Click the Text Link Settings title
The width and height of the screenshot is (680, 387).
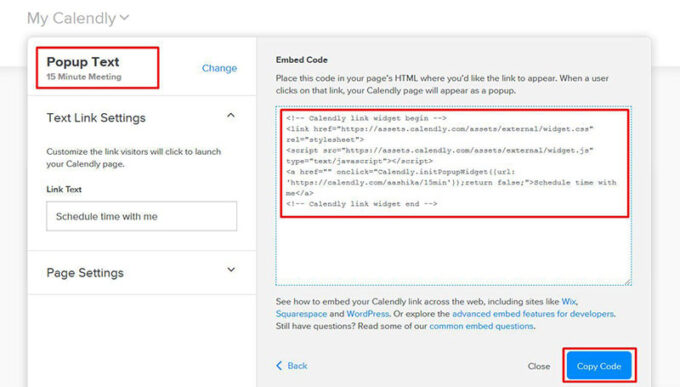point(96,118)
